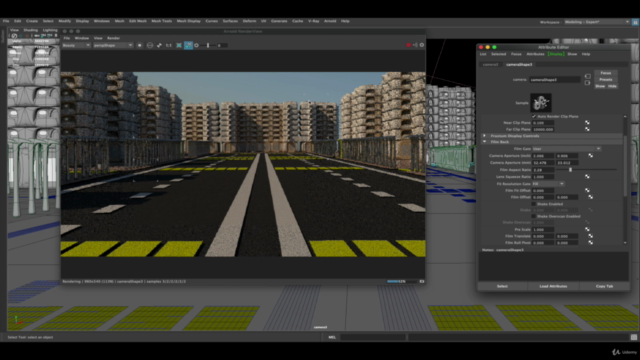The image size is (640, 360).
Task: Click the 1:1 zoom icon in RenderView
Action: [x=169, y=45]
